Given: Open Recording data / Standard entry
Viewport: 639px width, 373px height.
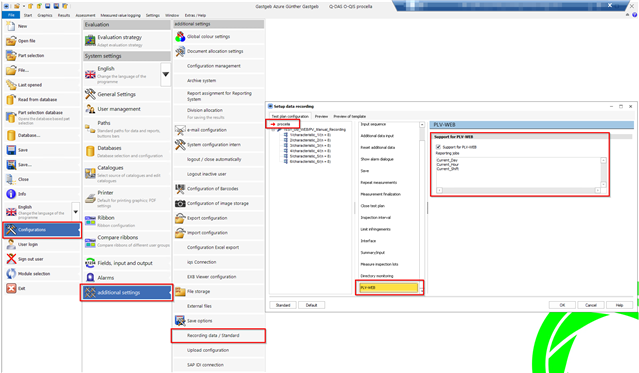Looking at the screenshot, I should [218, 335].
